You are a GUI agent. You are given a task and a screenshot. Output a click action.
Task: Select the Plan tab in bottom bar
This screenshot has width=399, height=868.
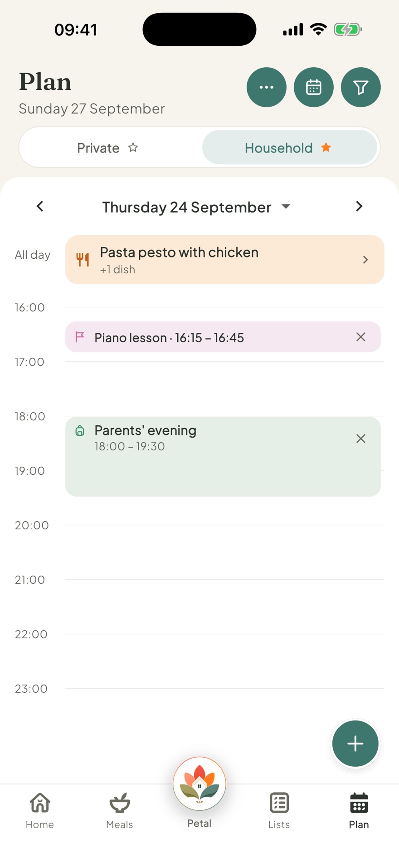(359, 811)
